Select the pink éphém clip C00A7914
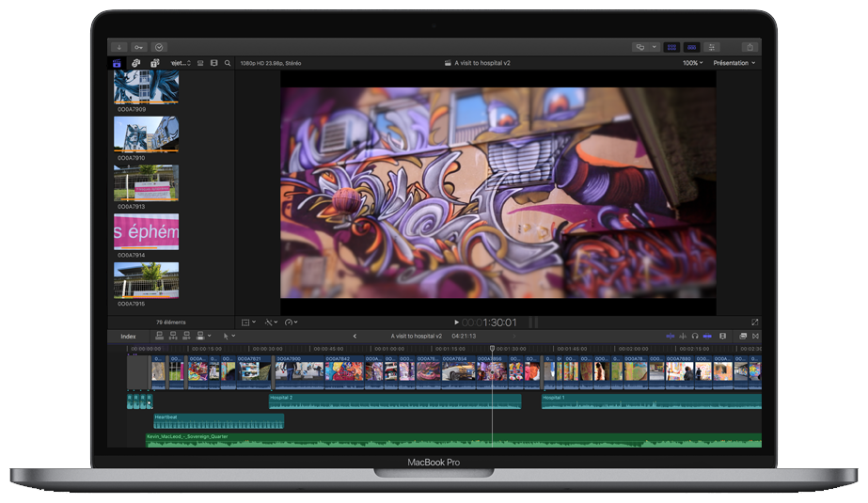868x503 pixels. (x=146, y=231)
